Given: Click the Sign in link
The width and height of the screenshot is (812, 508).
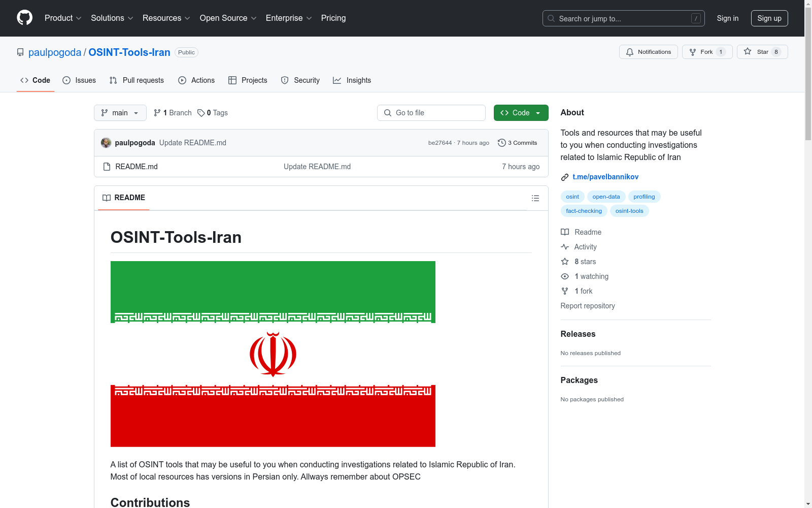Looking at the screenshot, I should click(728, 18).
